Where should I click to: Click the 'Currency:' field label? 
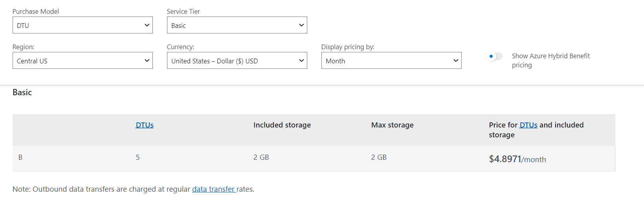tap(181, 47)
